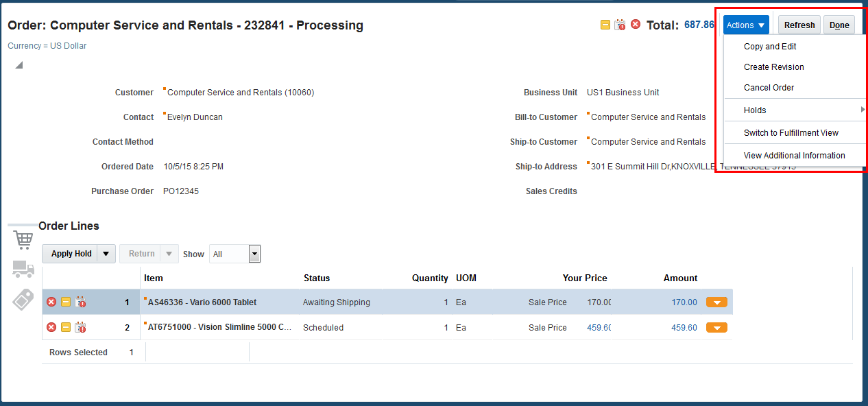Select Copy and Edit from Actions menu
The height and width of the screenshot is (406, 868).
(x=770, y=46)
